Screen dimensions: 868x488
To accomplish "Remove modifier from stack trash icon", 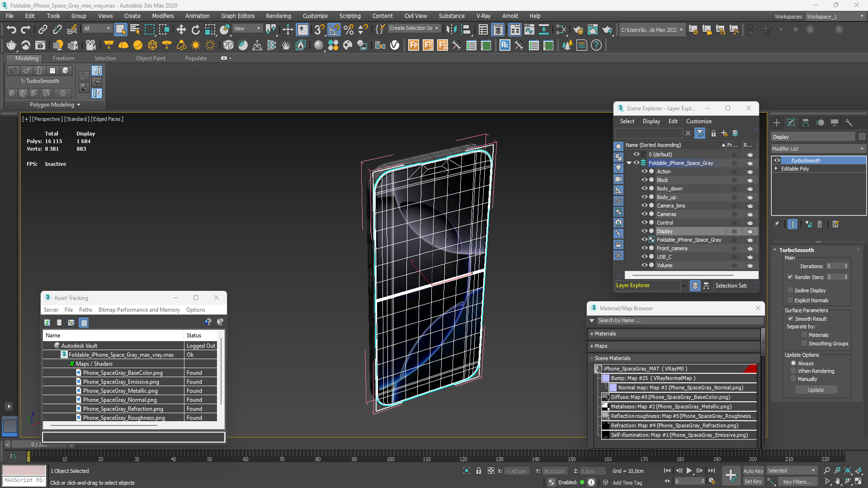I will click(820, 224).
